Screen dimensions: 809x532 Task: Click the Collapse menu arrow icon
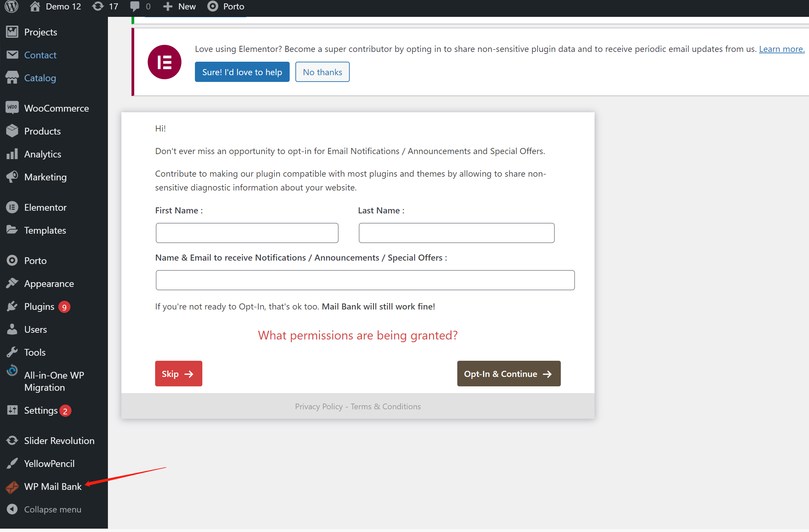coord(12,509)
